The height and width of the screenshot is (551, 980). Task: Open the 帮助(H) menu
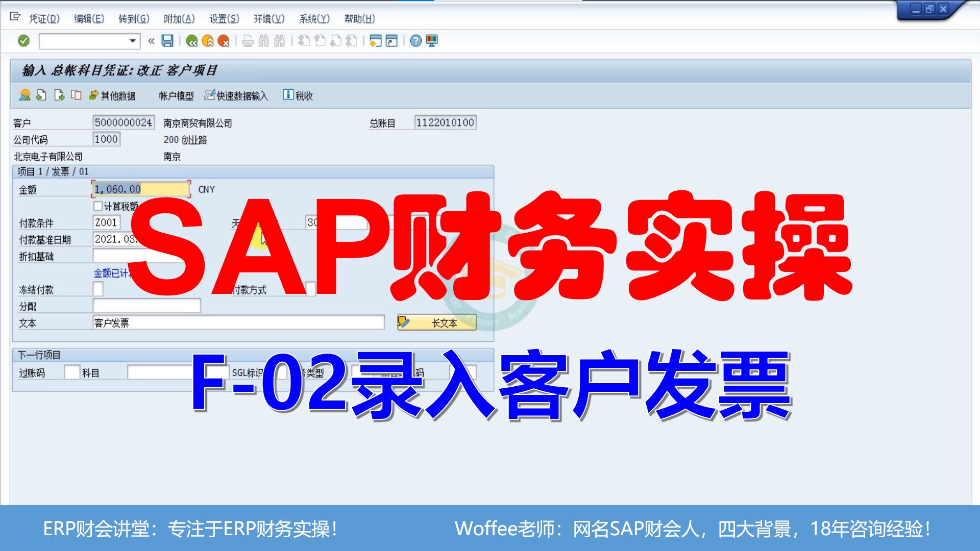click(359, 19)
